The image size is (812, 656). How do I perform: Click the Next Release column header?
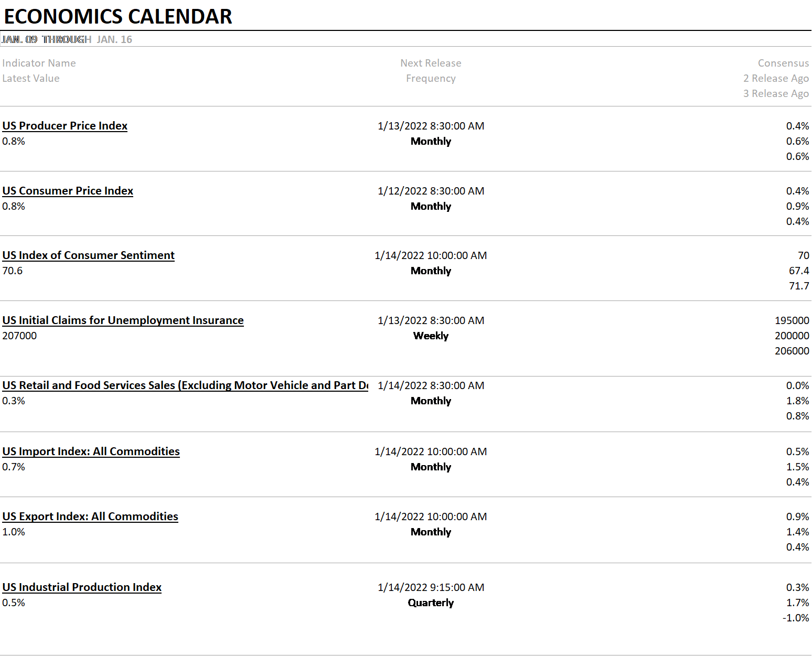pyautogui.click(x=431, y=63)
